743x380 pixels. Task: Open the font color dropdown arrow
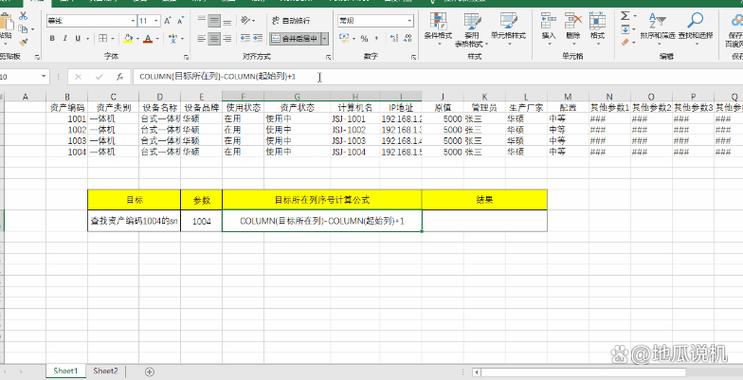(x=157, y=39)
